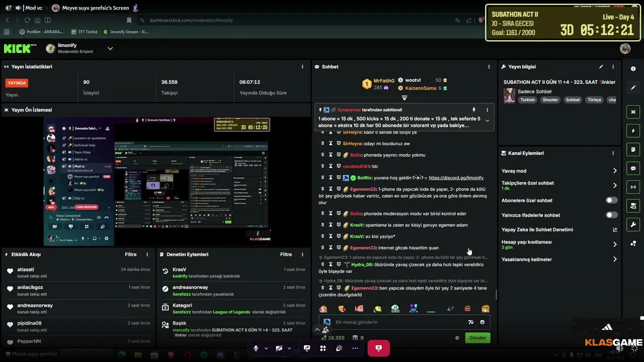This screenshot has height=362, width=644.
Task: Open Yayın bilgisi panel options menu
Action: coord(613,66)
